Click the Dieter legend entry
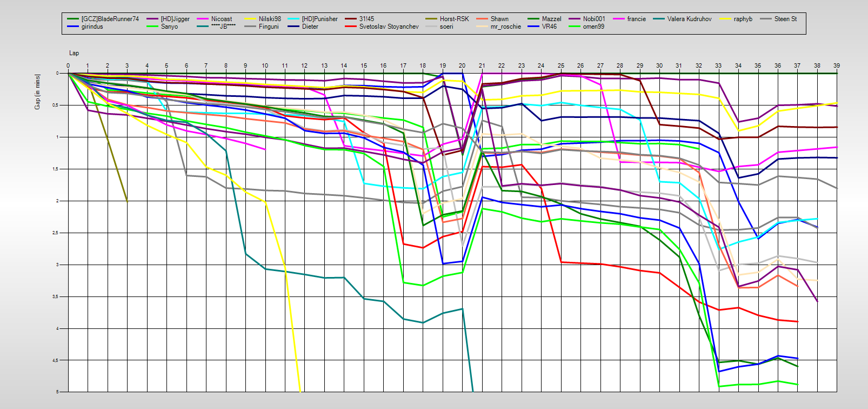This screenshot has height=409, width=868. (x=310, y=27)
